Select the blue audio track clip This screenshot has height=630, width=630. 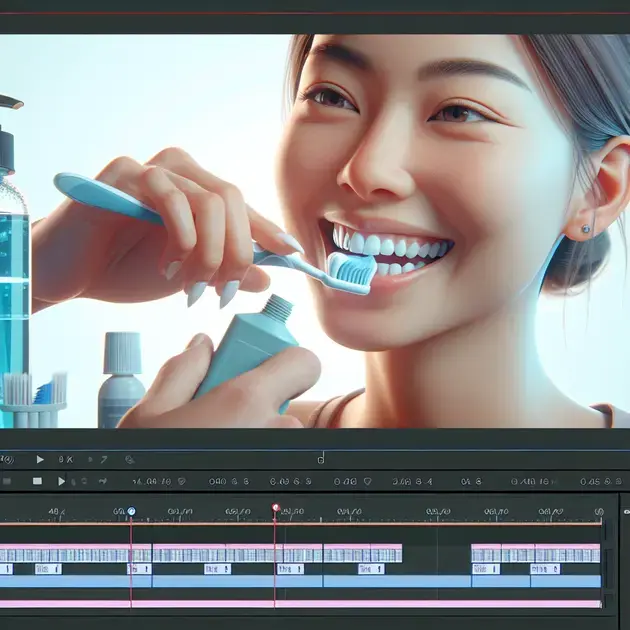tap(300, 581)
